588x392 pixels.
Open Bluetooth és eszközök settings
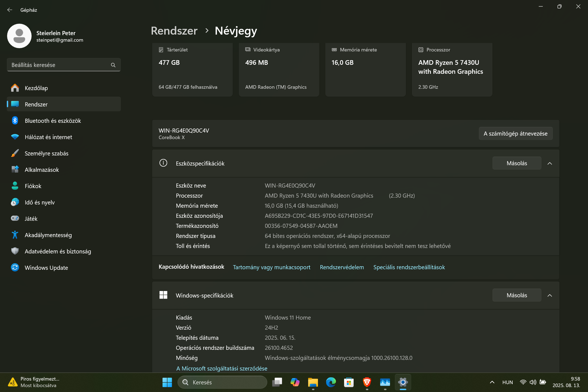64,121
